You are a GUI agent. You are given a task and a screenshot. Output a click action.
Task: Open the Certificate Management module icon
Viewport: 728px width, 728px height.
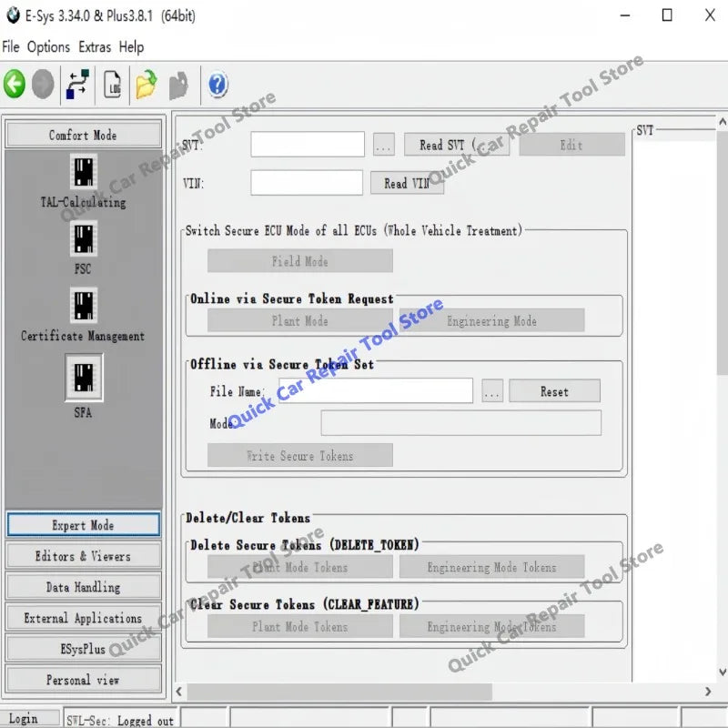point(84,306)
